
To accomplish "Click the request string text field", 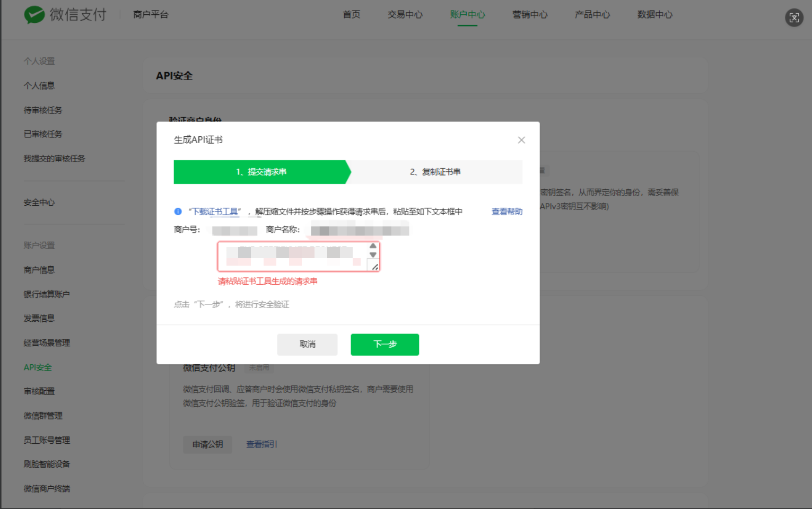I will tap(293, 257).
